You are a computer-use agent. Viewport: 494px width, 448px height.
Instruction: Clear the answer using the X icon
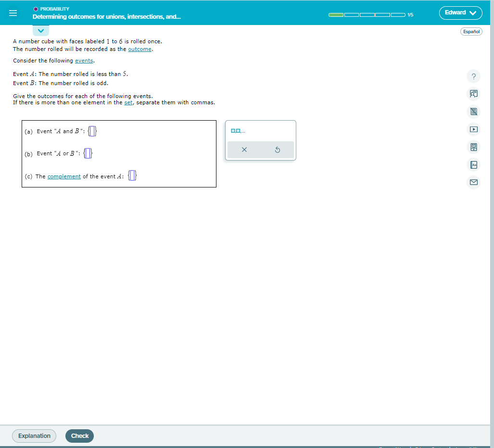pyautogui.click(x=244, y=149)
